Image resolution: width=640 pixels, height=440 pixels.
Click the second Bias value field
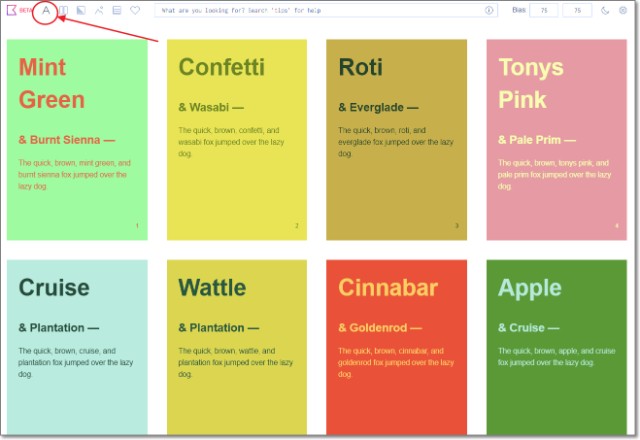tap(577, 10)
